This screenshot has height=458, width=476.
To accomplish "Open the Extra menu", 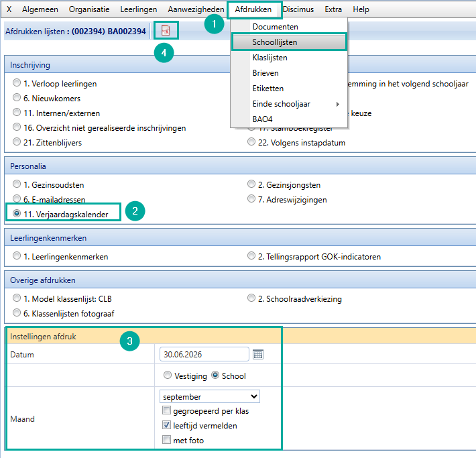I will click(333, 9).
